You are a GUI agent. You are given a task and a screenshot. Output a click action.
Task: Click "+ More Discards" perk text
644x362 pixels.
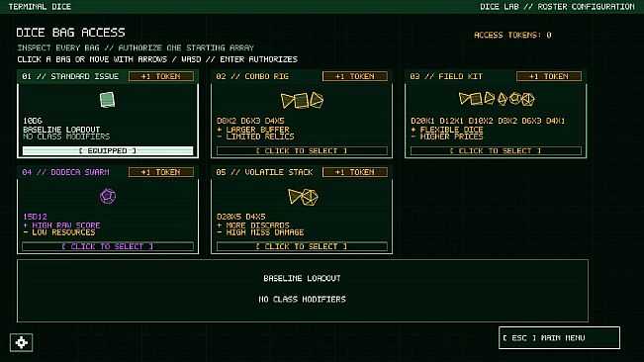pyautogui.click(x=253, y=225)
